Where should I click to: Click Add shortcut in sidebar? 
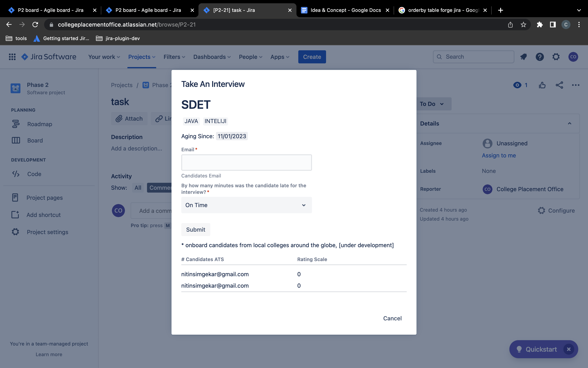(x=43, y=215)
